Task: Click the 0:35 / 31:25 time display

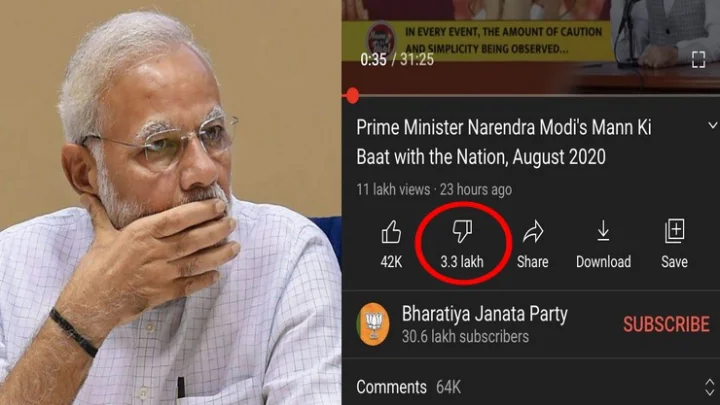Action: [x=397, y=60]
